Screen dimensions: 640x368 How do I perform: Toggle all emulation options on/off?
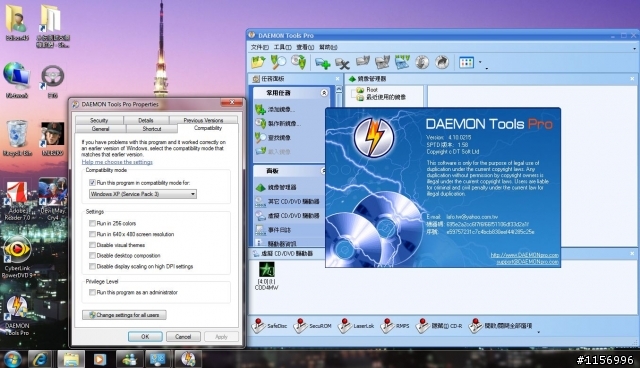click(500, 326)
